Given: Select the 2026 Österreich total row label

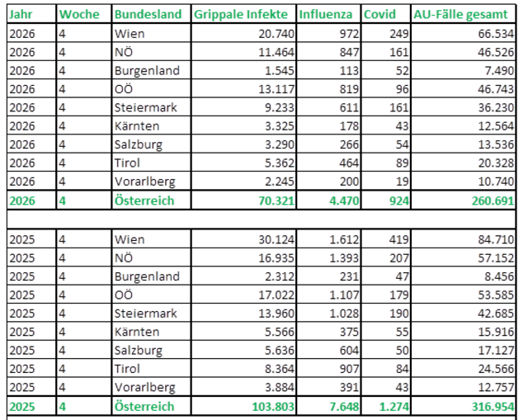Looking at the screenshot, I should click(144, 201).
